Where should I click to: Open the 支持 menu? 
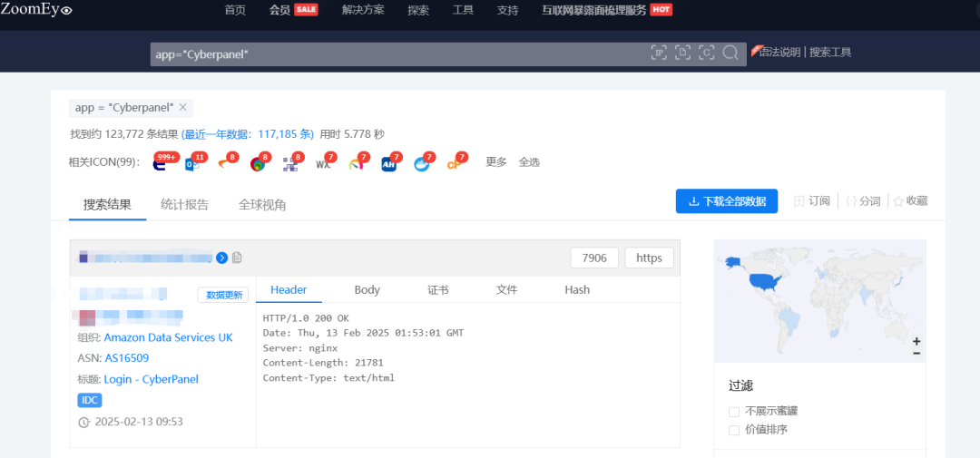pyautogui.click(x=507, y=10)
